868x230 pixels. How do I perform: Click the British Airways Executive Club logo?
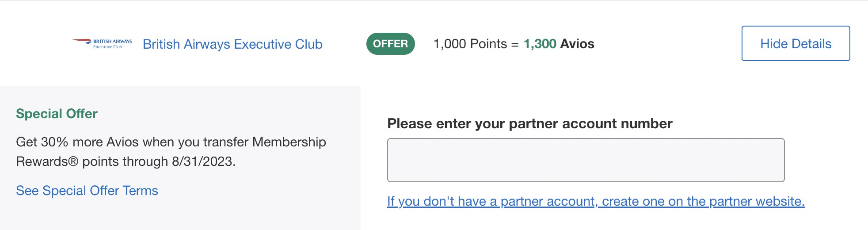103,43
